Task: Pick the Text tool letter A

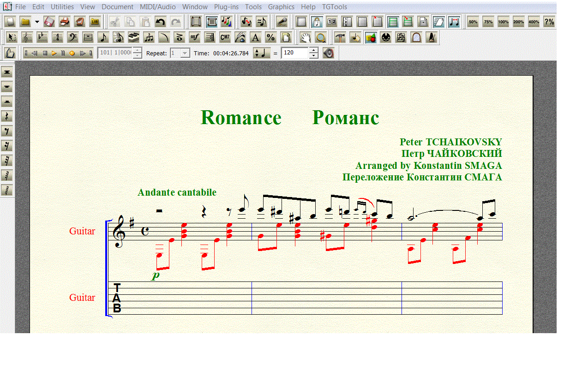Action: (255, 37)
